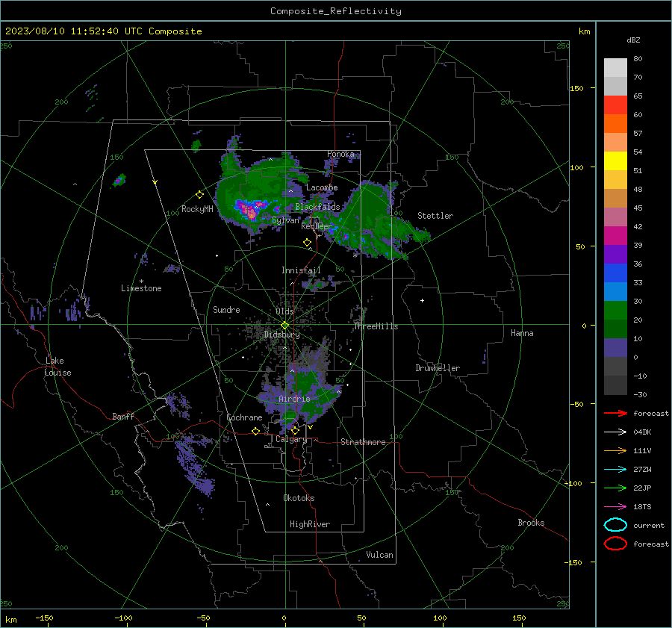This screenshot has height=628, width=672.
Task: Pick the green swatch between 30 and 20
Action: [x=615, y=311]
